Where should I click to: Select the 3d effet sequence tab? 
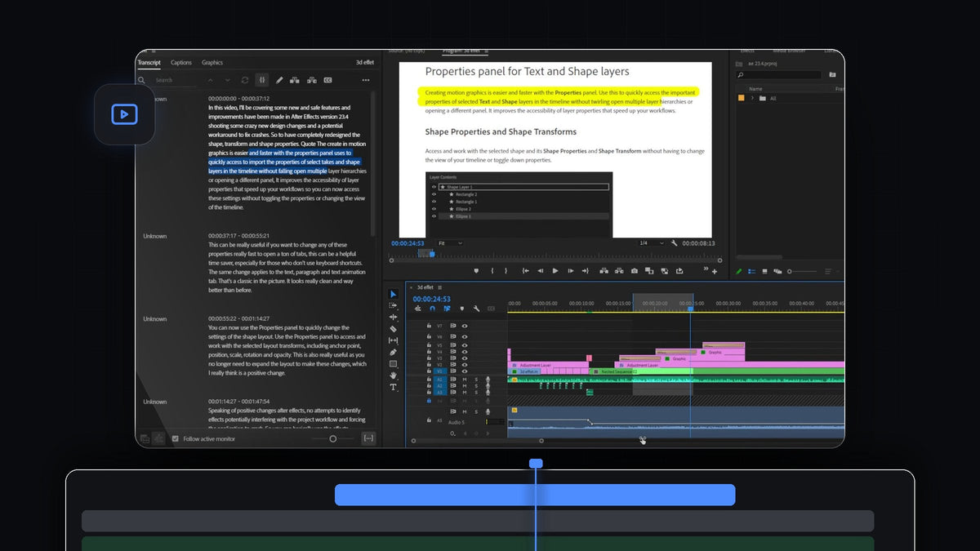(x=425, y=287)
